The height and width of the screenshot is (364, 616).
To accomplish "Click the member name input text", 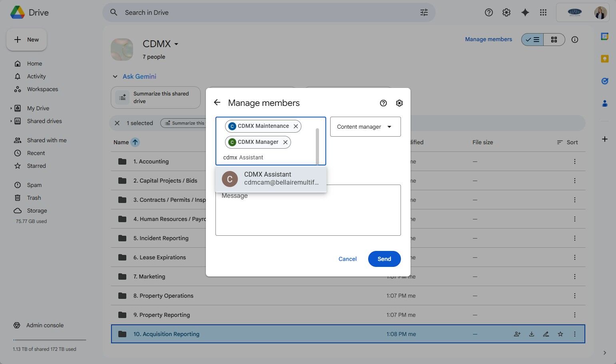I will (x=243, y=157).
